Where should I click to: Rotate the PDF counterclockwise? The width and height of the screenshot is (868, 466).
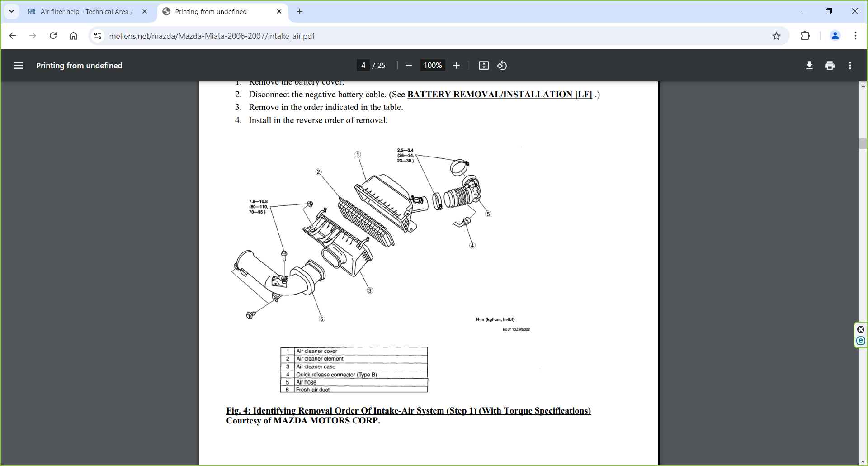tap(502, 66)
